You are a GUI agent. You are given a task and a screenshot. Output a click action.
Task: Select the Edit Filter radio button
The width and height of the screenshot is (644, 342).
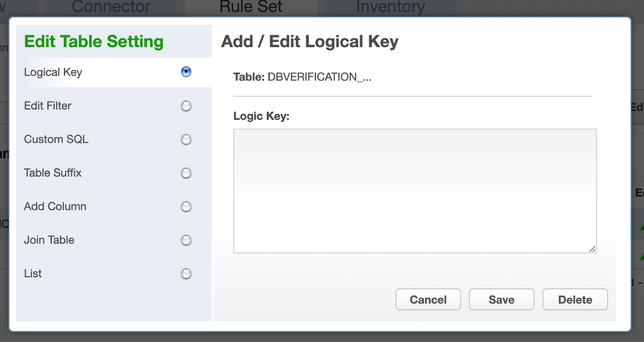[186, 106]
